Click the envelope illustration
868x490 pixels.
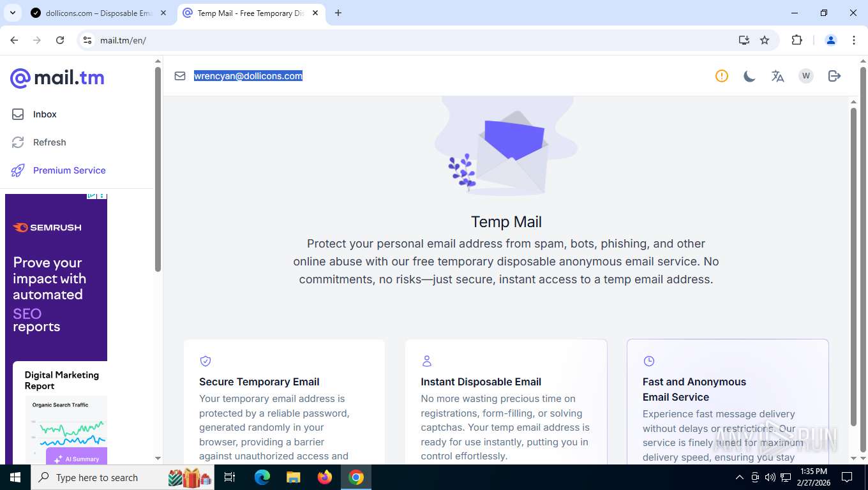506,147
